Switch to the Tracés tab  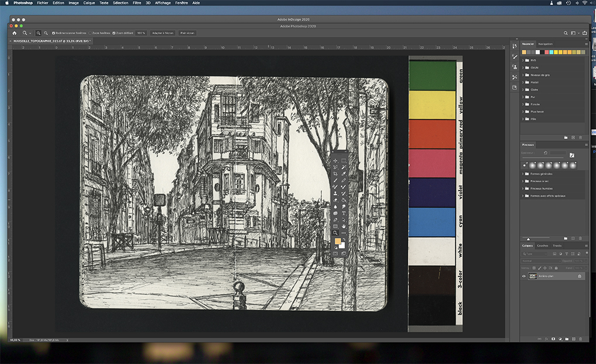[557, 246]
